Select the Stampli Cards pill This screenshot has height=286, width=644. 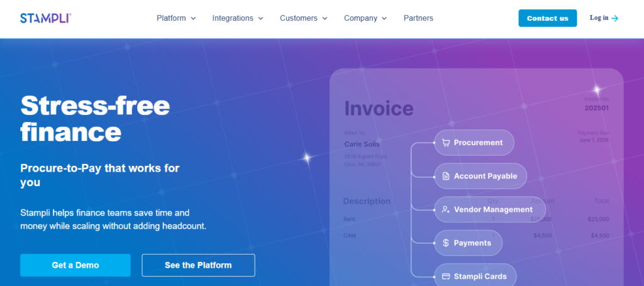coord(475,276)
